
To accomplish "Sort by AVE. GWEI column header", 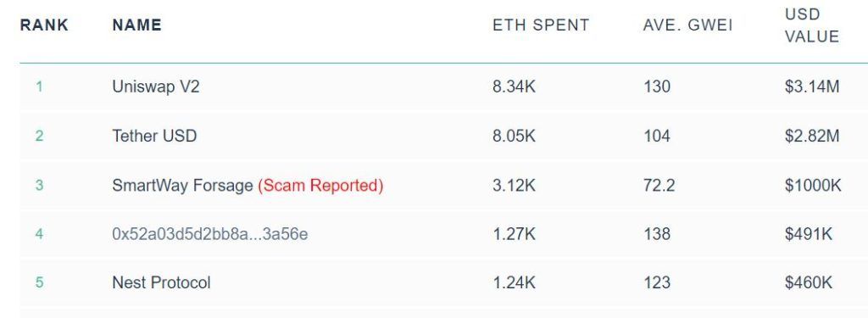I will tap(687, 25).
